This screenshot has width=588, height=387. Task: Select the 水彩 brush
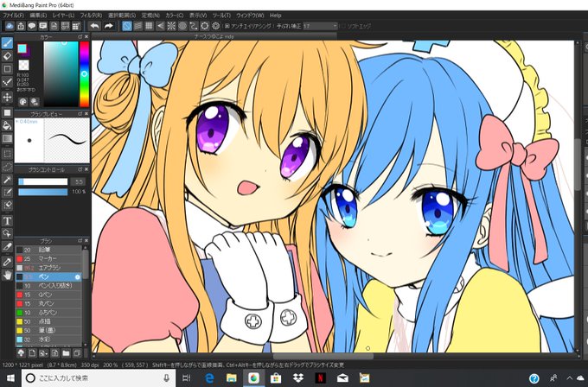(48, 339)
